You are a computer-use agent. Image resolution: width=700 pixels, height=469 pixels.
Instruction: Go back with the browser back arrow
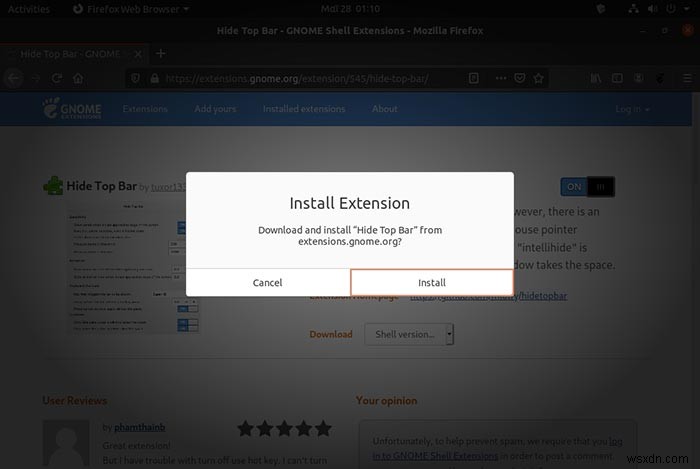pos(13,79)
